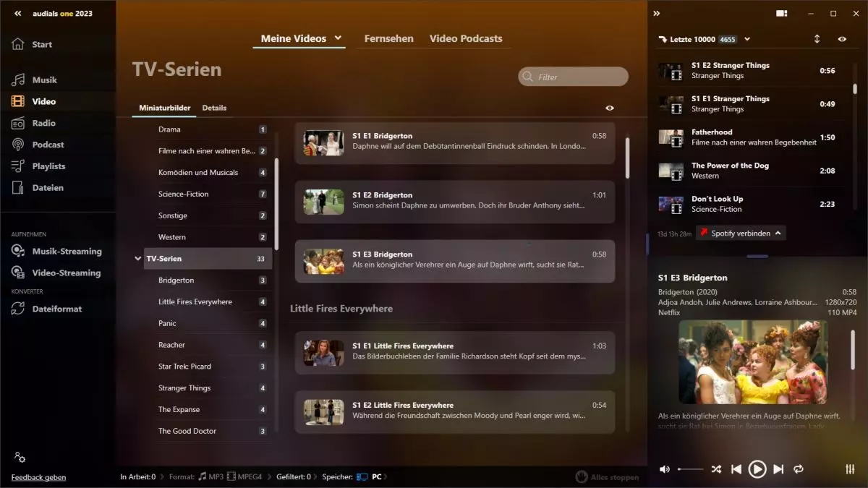
Task: Click the details panel scrollbar
Action: 853,350
